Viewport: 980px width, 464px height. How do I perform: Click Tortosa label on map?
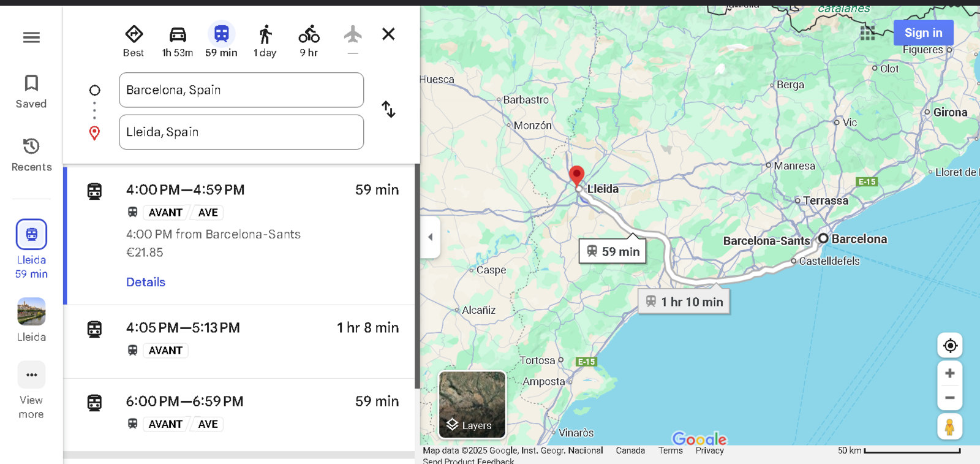click(x=537, y=360)
